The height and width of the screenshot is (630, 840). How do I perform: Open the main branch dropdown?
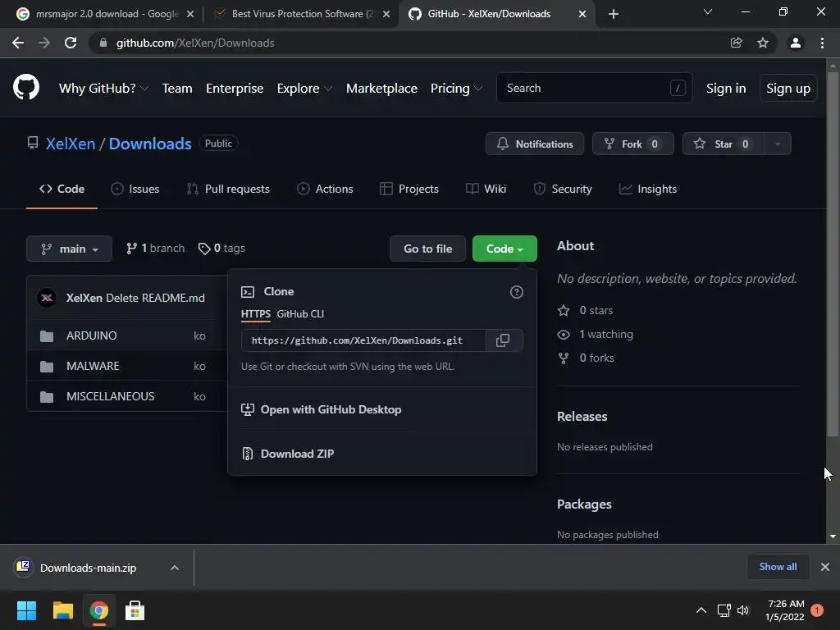(69, 249)
